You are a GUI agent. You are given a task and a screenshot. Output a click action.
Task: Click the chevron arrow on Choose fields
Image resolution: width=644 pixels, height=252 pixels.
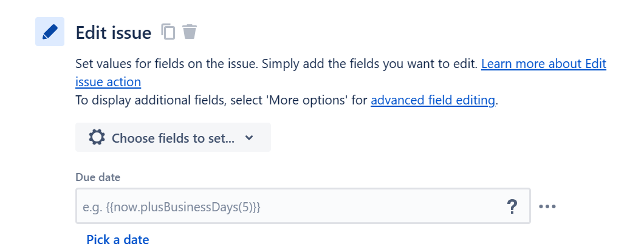pyautogui.click(x=249, y=138)
